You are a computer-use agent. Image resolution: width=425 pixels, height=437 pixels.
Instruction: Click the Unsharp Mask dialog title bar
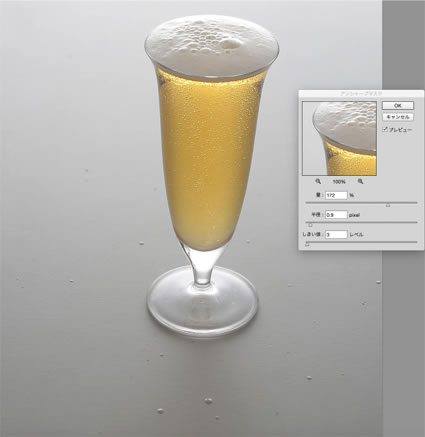pos(361,94)
